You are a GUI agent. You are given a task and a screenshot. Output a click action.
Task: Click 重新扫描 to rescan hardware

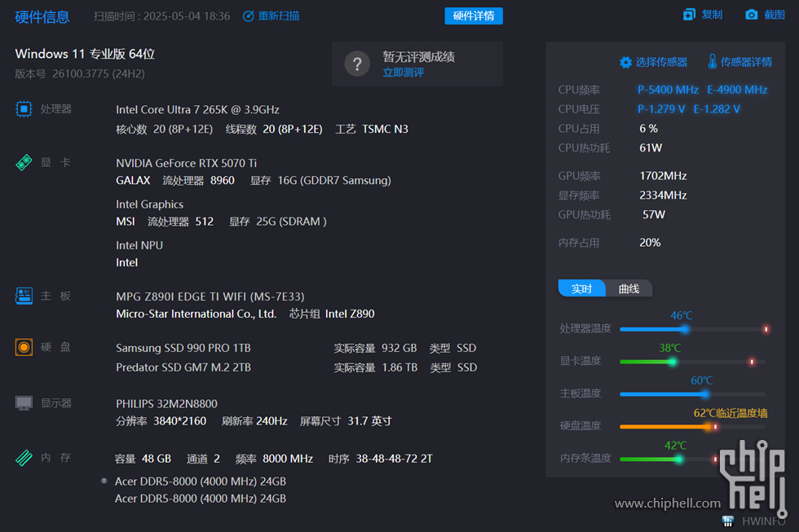click(278, 16)
